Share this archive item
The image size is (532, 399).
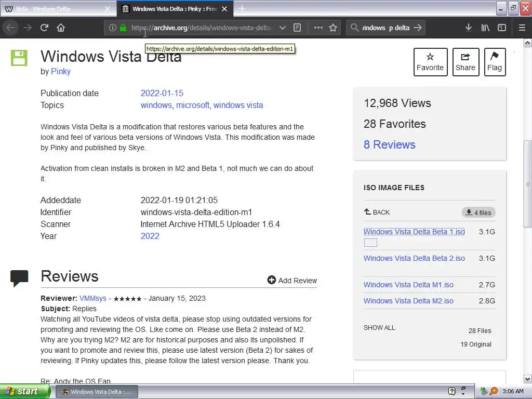(465, 62)
